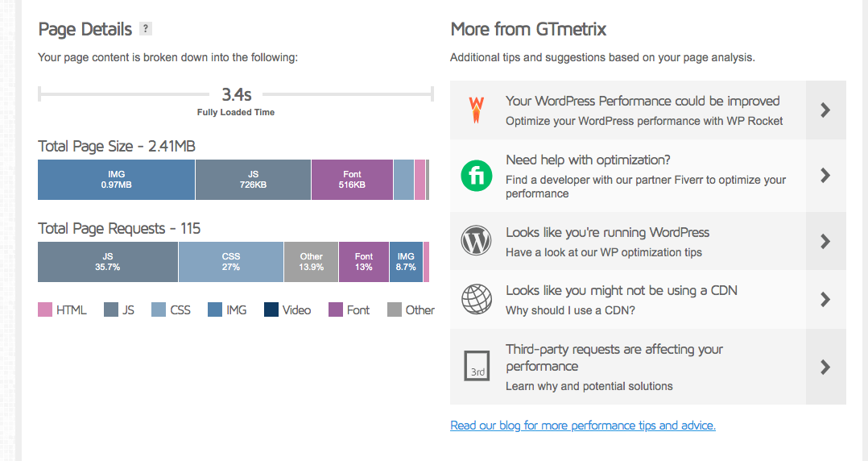868x461 pixels.
Task: Click the purple Font legend swatch
Action: [x=336, y=310]
